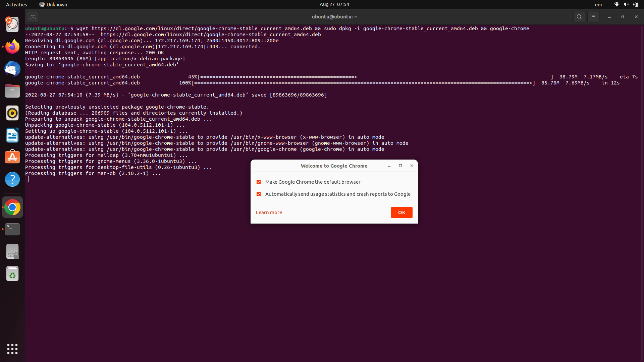The image size is (644, 362).
Task: Open Ubuntu Software store
Action: pos(12,157)
